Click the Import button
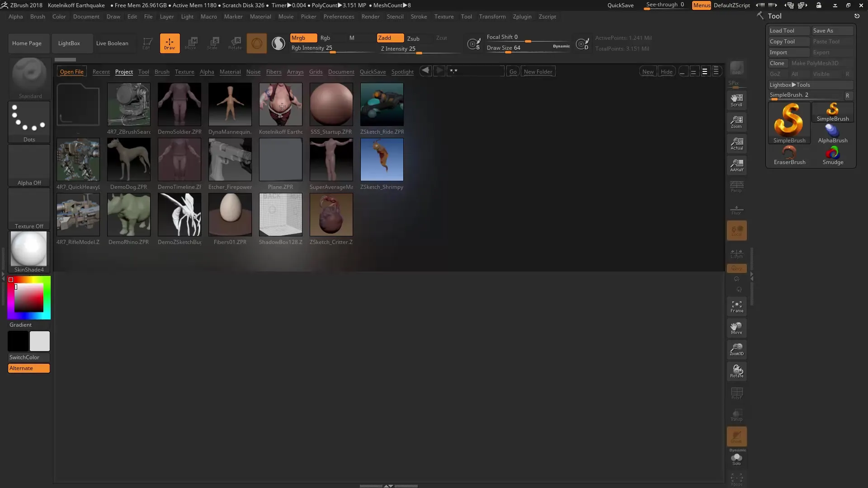The height and width of the screenshot is (488, 868). pos(789,52)
